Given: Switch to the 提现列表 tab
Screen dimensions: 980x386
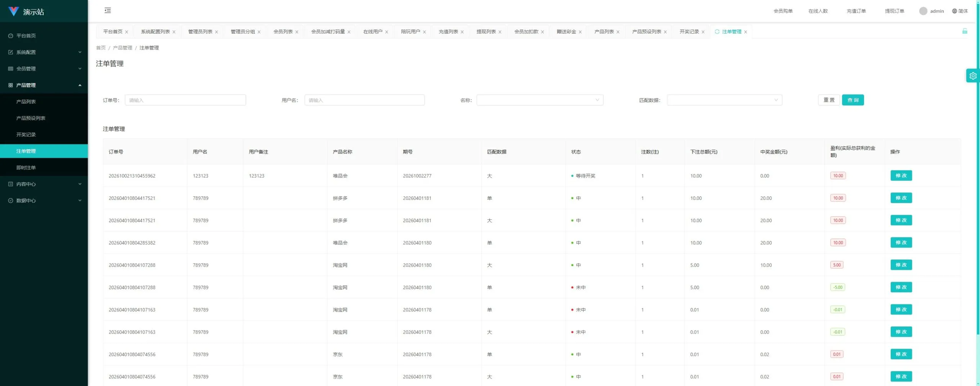Looking at the screenshot, I should point(486,32).
